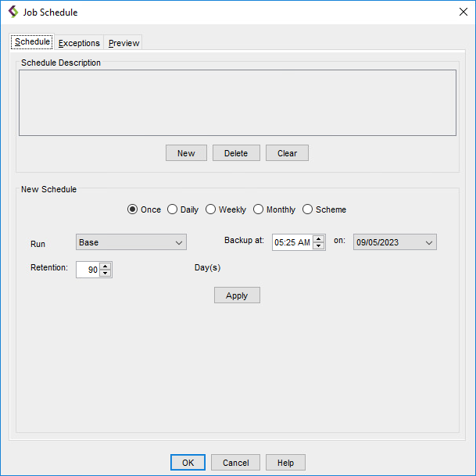
Task: Decrement the Retention days value
Action: pyautogui.click(x=106, y=274)
